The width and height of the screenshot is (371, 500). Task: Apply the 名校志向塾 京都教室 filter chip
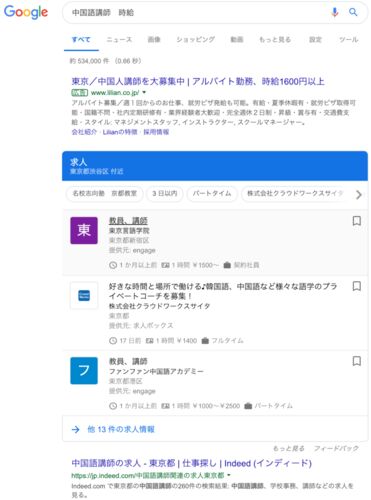(105, 193)
